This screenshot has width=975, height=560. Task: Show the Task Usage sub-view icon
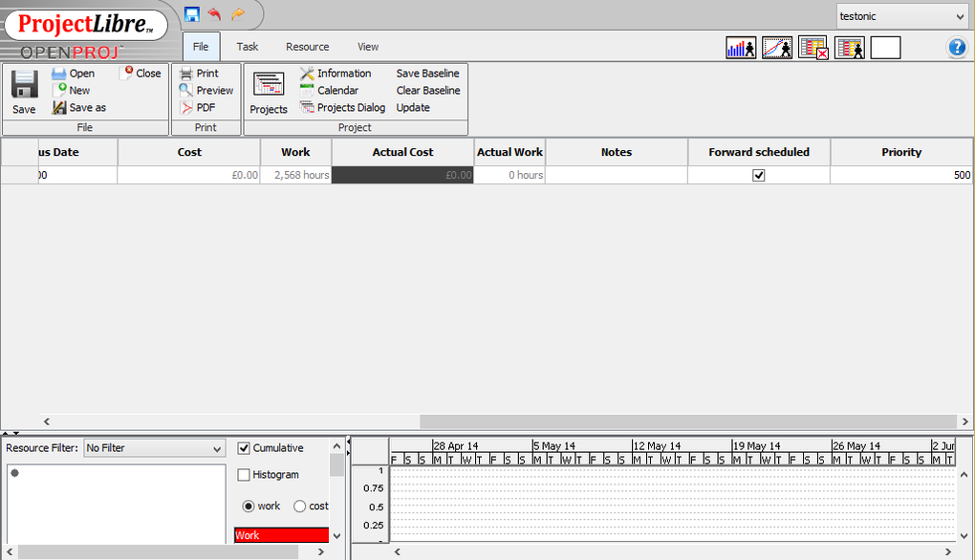813,48
